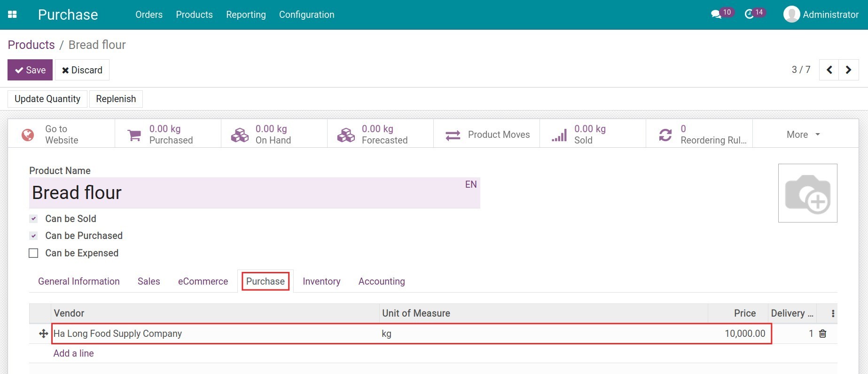Switch to the Inventory tab

pos(321,281)
